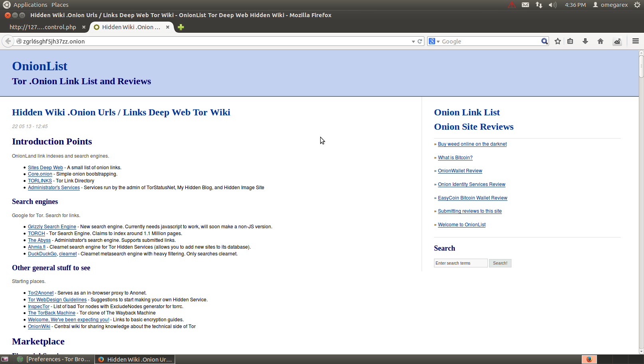The width and height of the screenshot is (644, 364).
Task: Open the mail indicator icon
Action: tap(525, 5)
